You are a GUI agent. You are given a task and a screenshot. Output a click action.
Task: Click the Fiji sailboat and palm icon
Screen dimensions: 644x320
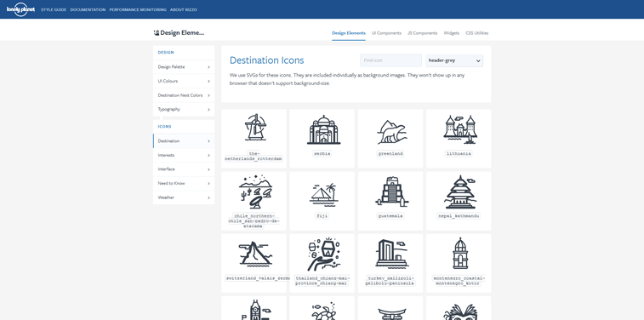coord(323,194)
